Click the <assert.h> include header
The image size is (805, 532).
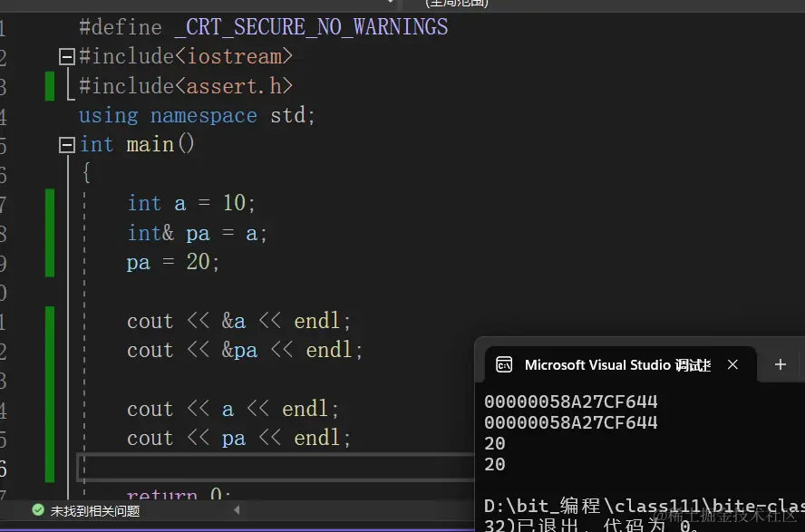234,86
